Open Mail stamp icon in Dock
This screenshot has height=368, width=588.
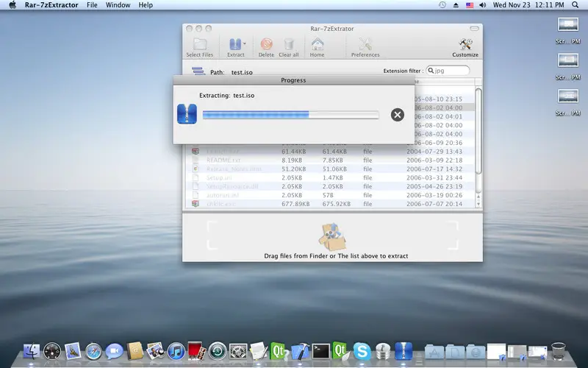[x=73, y=352]
